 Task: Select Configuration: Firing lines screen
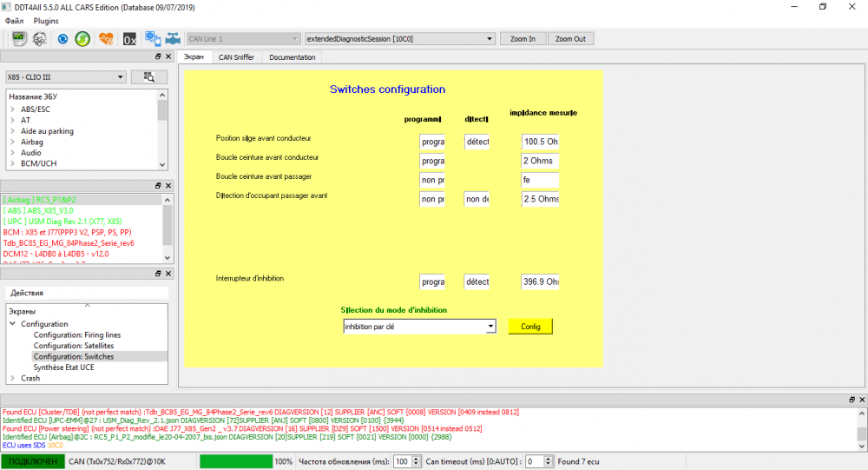[x=77, y=334]
